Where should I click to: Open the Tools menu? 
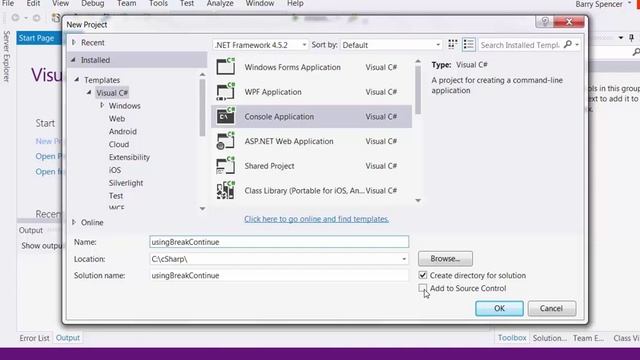pos(158,3)
